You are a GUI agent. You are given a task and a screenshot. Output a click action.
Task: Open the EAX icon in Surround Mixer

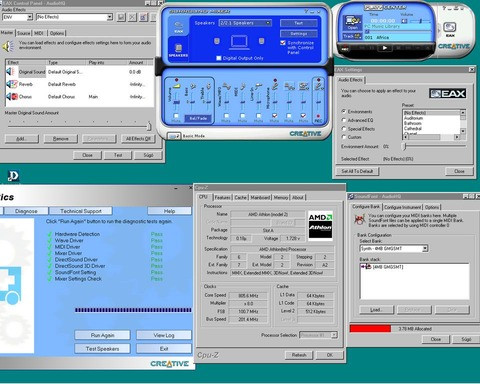(x=178, y=27)
